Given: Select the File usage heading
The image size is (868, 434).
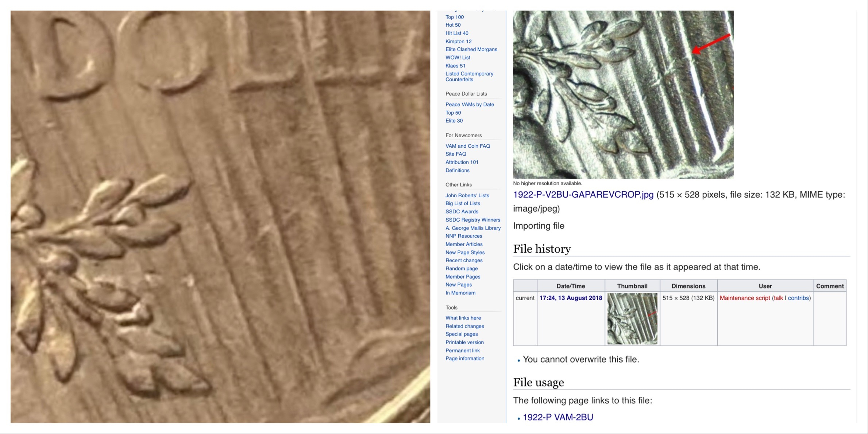Looking at the screenshot, I should 539,383.
